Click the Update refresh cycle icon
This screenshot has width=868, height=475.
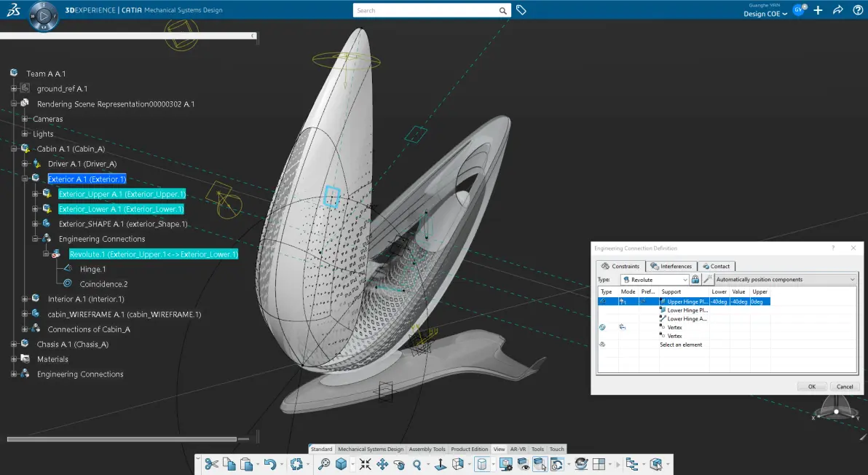point(296,464)
